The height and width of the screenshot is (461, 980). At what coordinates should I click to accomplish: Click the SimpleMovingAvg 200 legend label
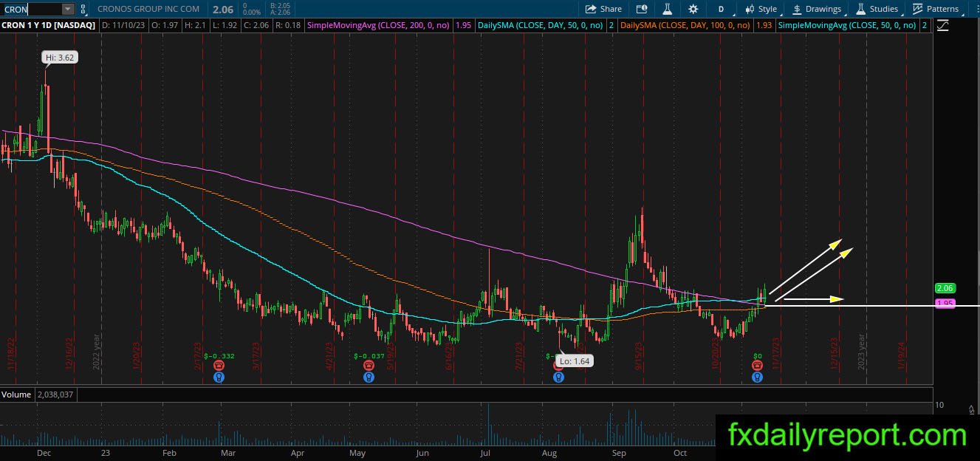click(380, 25)
